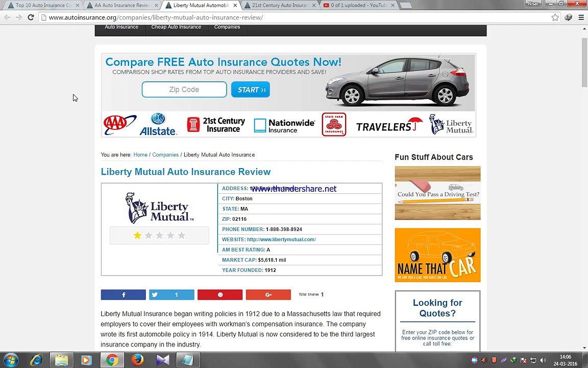Share on Google Plus button
Image resolution: width=588 pixels, height=368 pixels.
pos(268,295)
